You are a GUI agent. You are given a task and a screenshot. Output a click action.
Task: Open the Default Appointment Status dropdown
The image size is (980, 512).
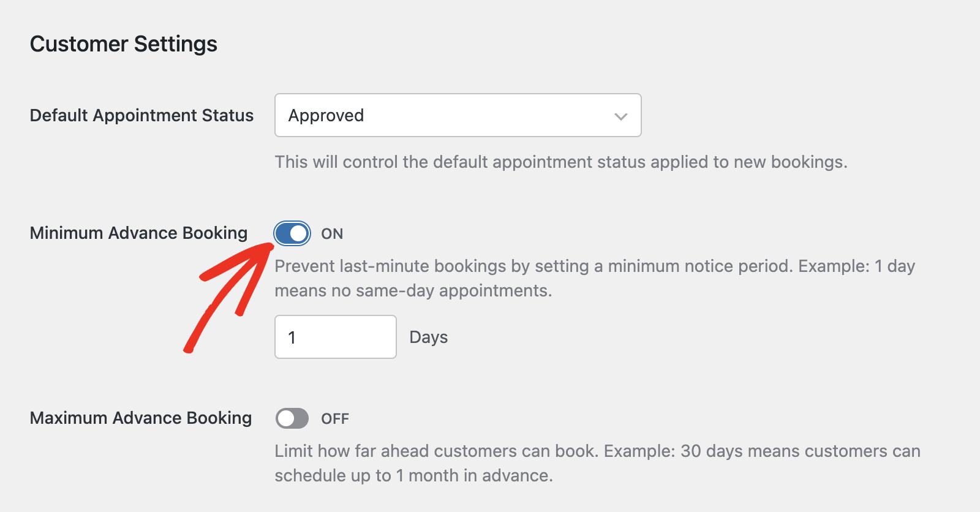click(458, 115)
